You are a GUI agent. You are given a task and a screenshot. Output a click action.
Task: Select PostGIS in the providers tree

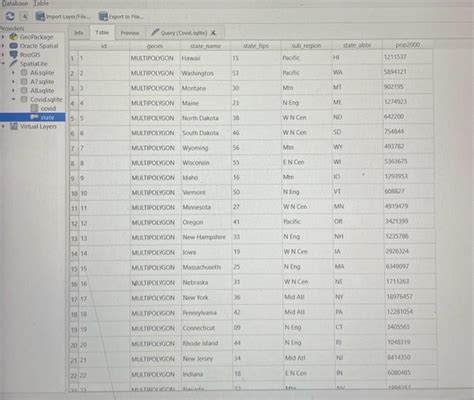tap(30, 55)
